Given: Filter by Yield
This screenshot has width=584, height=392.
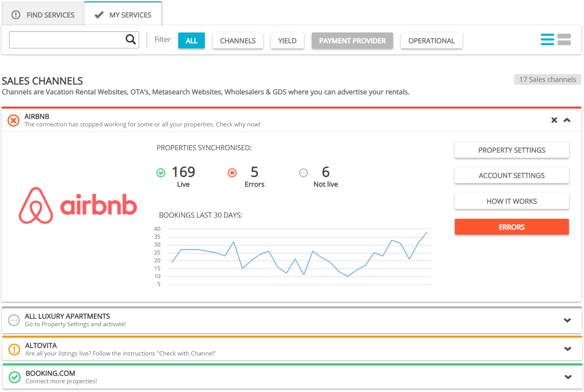Looking at the screenshot, I should 287,40.
